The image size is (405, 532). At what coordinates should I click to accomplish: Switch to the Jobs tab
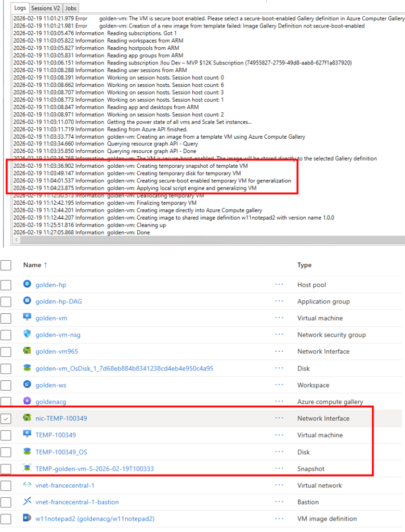[71, 8]
